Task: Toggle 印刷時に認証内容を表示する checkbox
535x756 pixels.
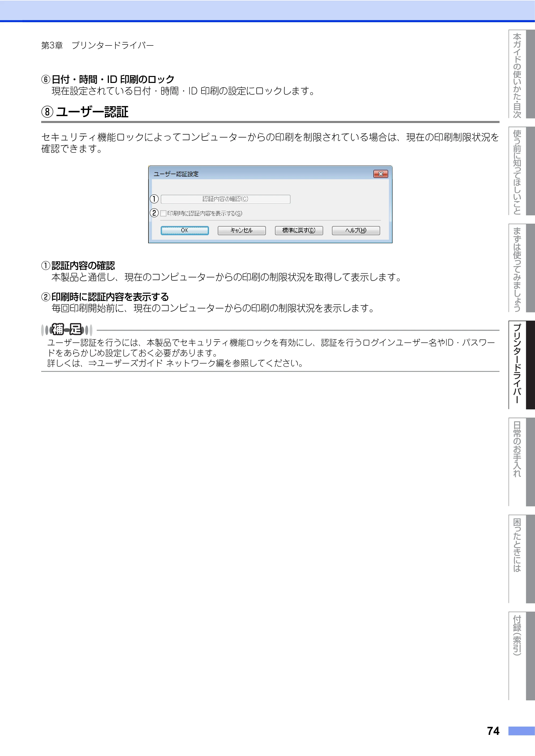Action: [163, 213]
